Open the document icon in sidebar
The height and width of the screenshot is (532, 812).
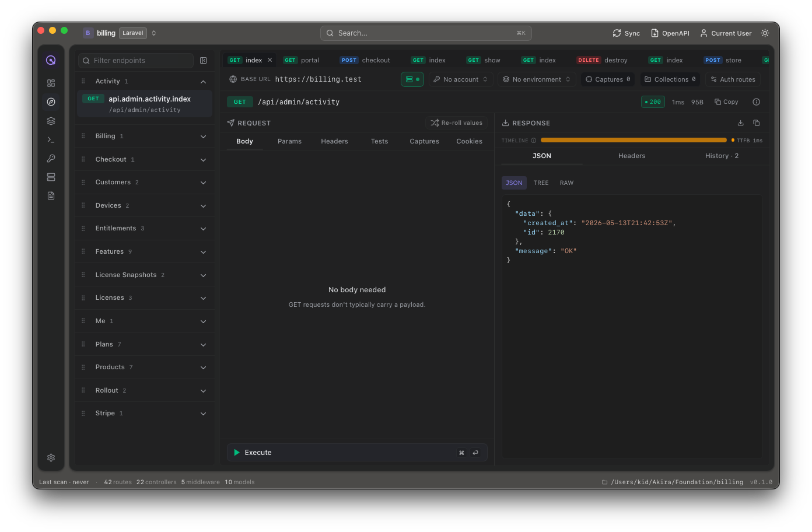click(x=51, y=195)
